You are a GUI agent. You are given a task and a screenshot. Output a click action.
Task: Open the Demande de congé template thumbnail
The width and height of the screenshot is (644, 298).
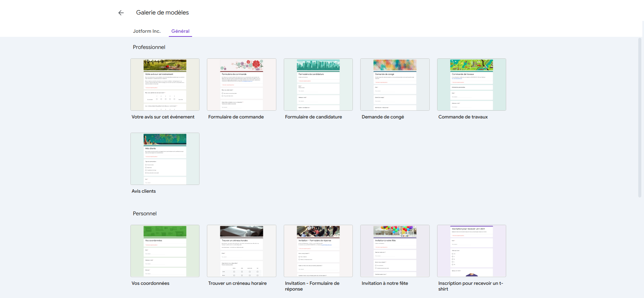[x=395, y=84]
